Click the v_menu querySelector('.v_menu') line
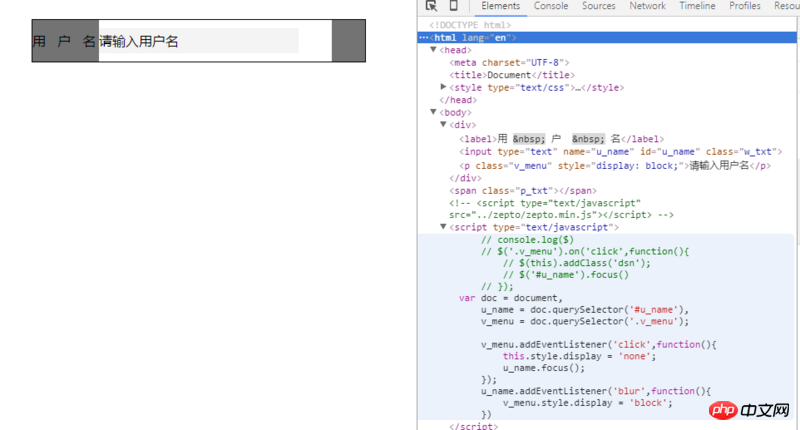Screen dimensions: 800x430 click(585, 321)
